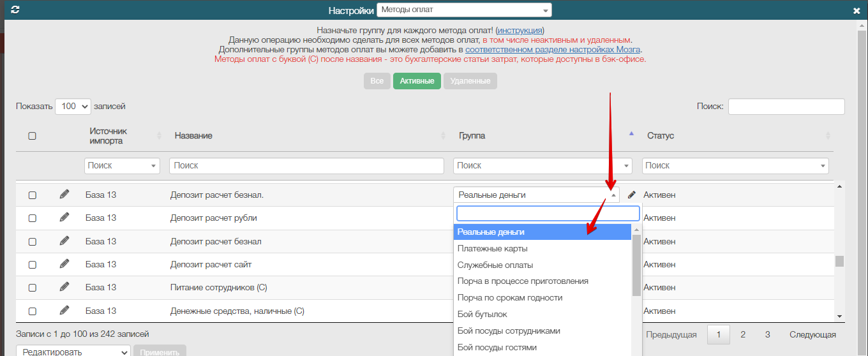This screenshot has height=356, width=868.
Task: Open the Методы оплат settings dropdown
Action: pyautogui.click(x=464, y=10)
